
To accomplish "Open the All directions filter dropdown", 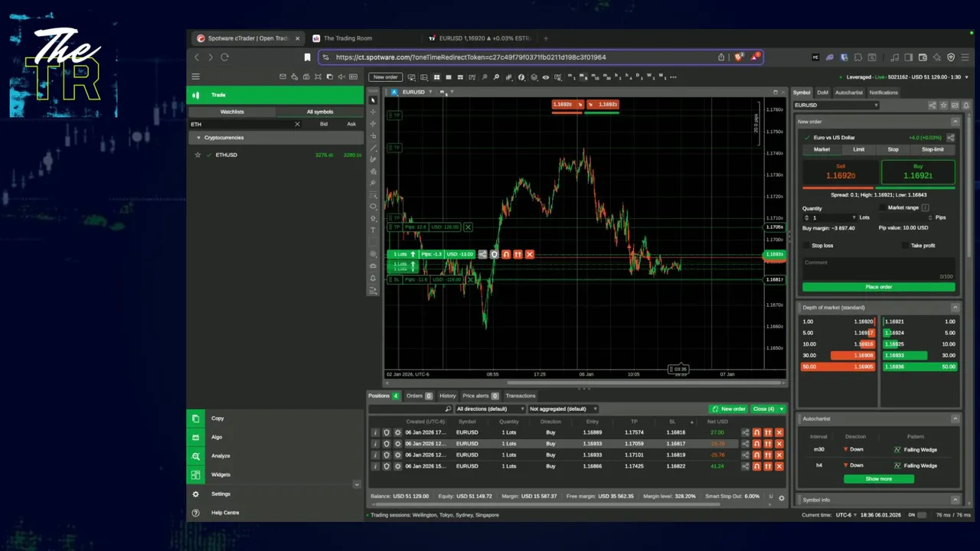I will coord(491,409).
